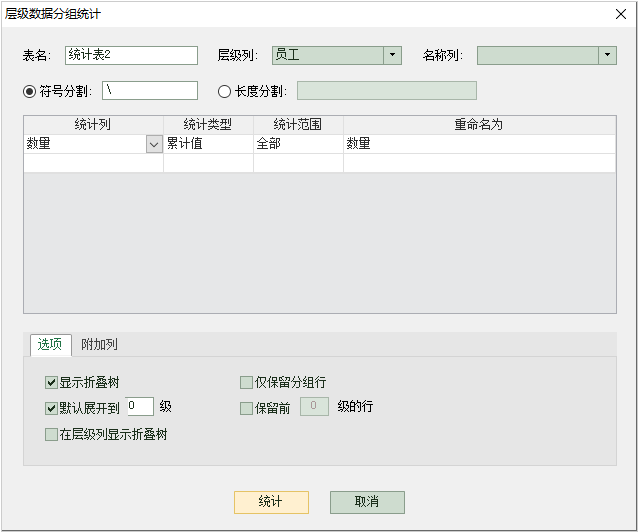Open the 统计列 数量 dropdown arrow

coord(154,144)
